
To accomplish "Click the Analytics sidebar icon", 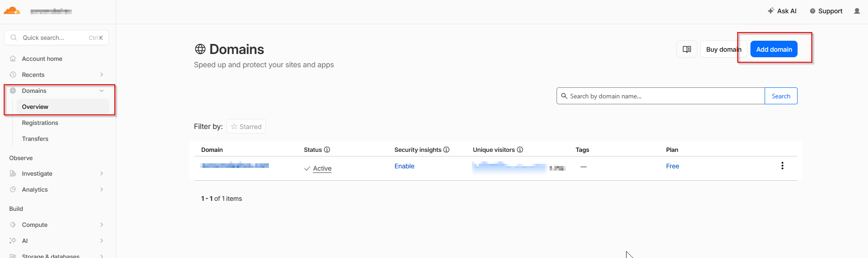I will click(x=13, y=189).
